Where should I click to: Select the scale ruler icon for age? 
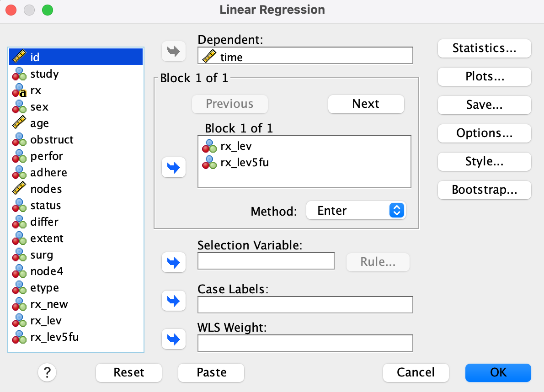(x=19, y=123)
